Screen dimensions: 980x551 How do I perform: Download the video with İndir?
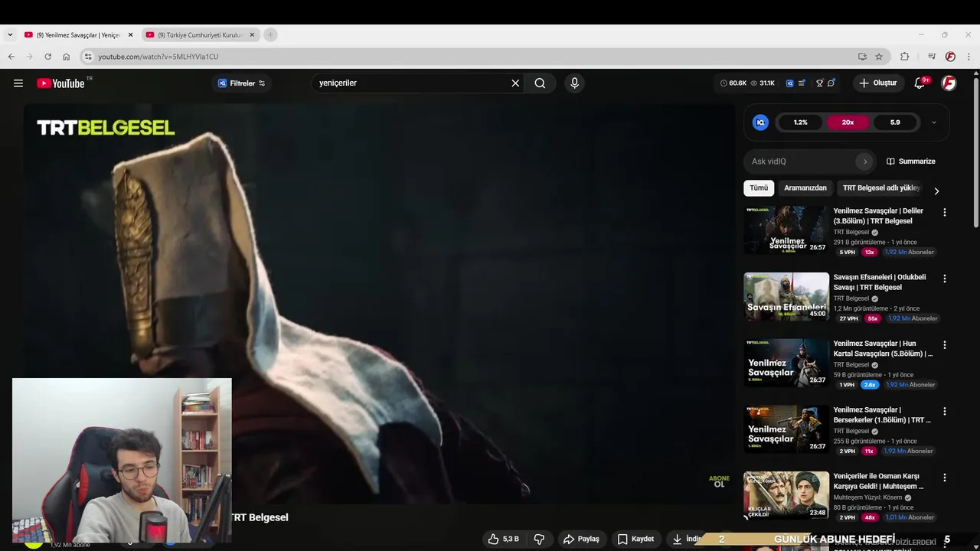(687, 539)
